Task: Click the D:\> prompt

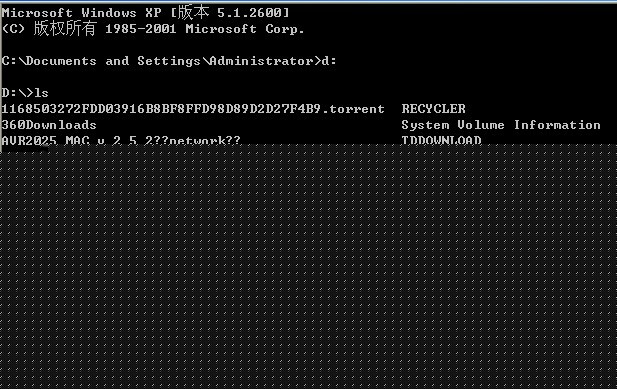Action: coord(18,93)
